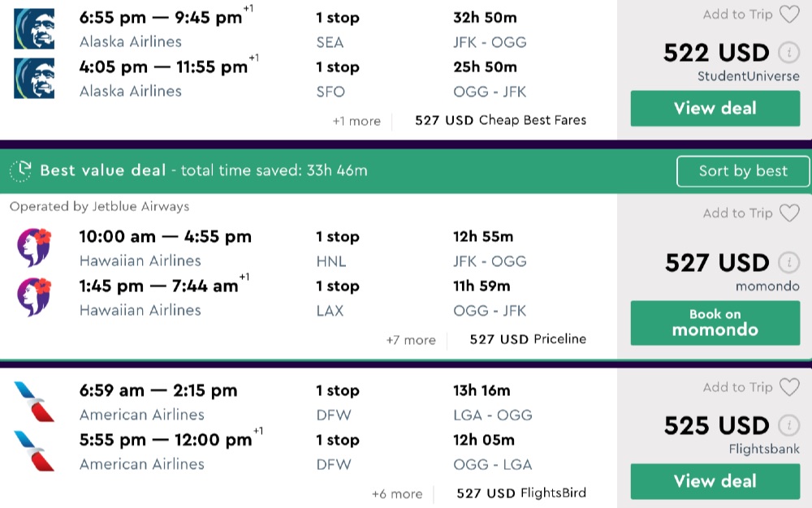Screen dimensions: 812x508
Task: Click the info icon beside the 527 USD momondo price
Action: click(788, 263)
